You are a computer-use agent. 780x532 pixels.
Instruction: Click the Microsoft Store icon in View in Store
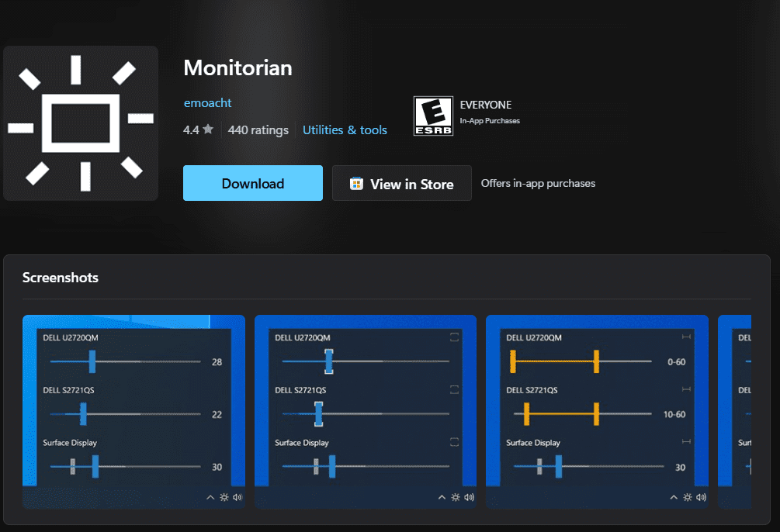[x=357, y=184]
